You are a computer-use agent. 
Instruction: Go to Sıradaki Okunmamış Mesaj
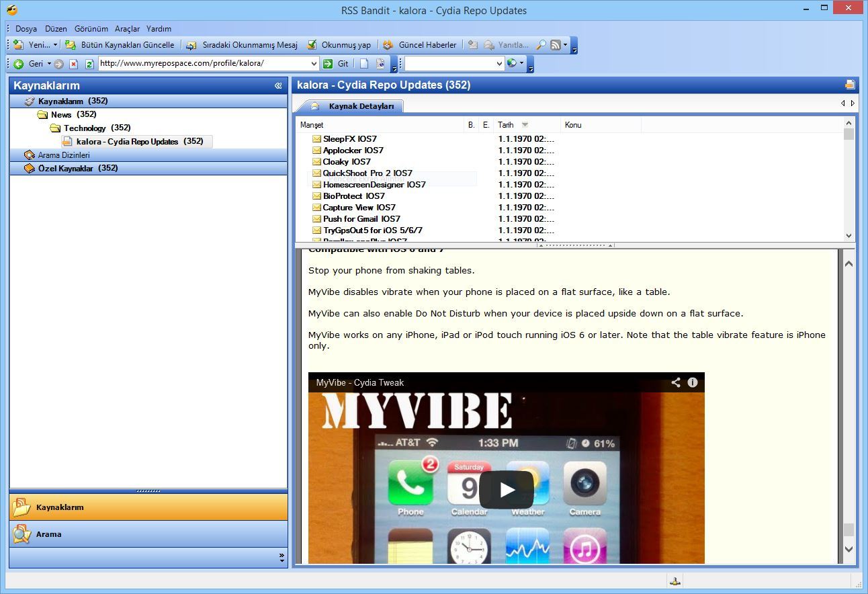point(242,45)
